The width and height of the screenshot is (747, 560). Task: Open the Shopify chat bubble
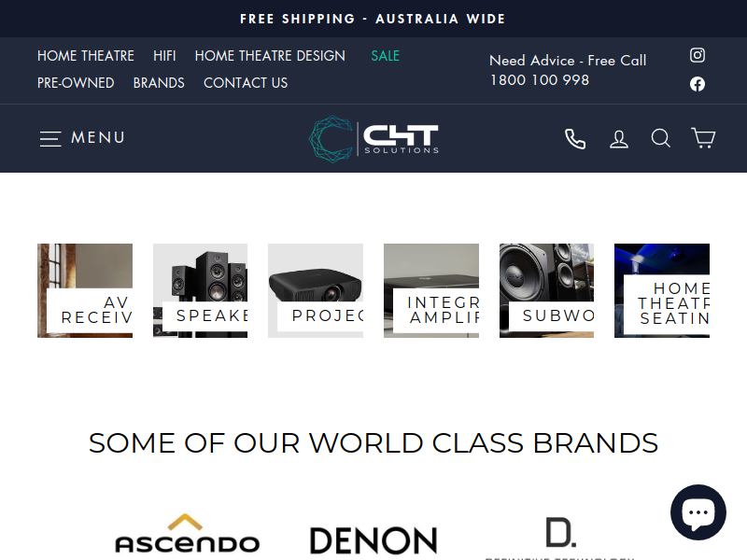click(698, 512)
